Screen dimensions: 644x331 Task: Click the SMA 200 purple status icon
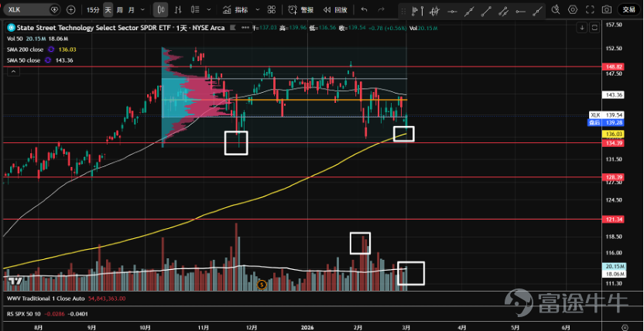tap(50, 49)
